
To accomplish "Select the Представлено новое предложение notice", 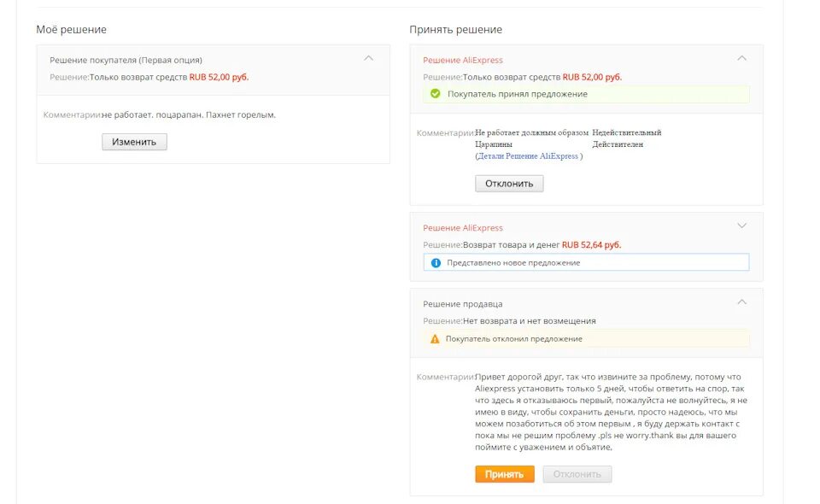I will (x=513, y=262).
